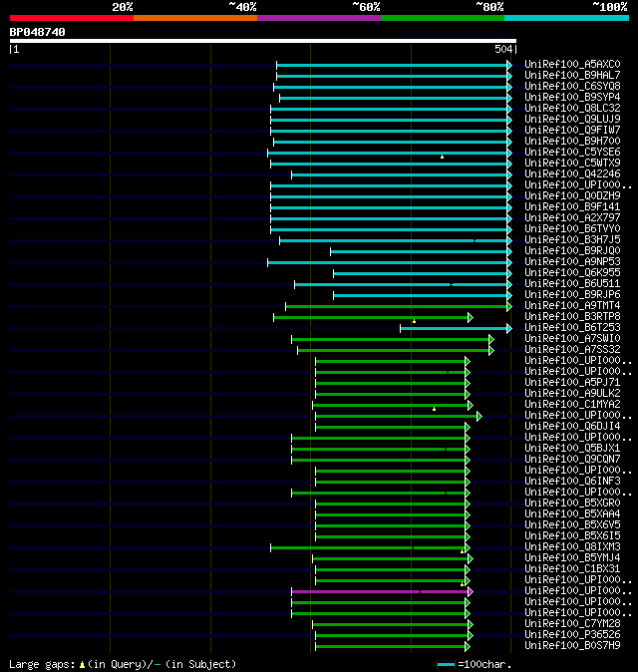
Task: Click the UniRef100_B0S7H9 label
Action: (x=572, y=646)
